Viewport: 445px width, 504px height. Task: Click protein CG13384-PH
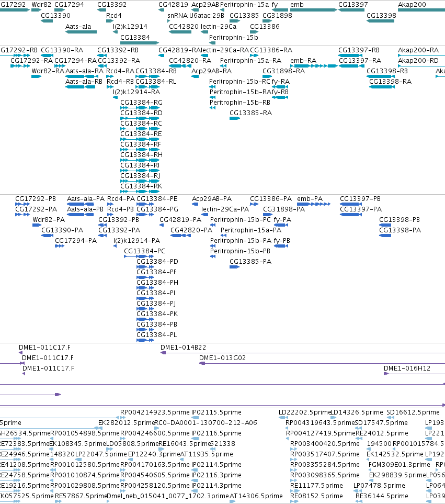[x=157, y=282]
